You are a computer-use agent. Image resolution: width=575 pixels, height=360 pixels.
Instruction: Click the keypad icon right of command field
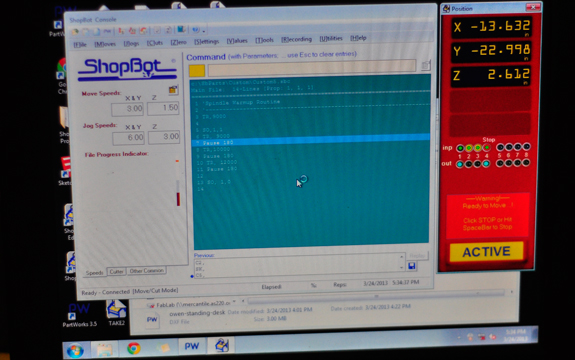point(425,66)
